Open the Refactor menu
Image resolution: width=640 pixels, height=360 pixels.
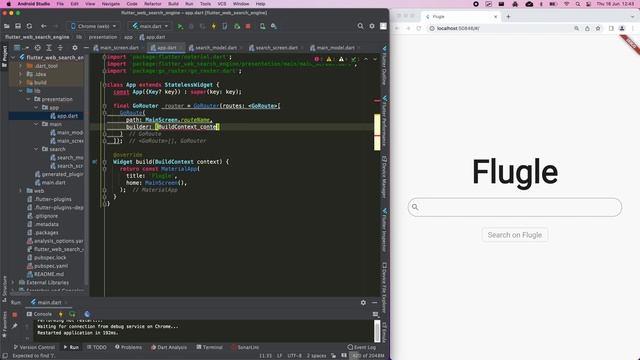point(153,4)
